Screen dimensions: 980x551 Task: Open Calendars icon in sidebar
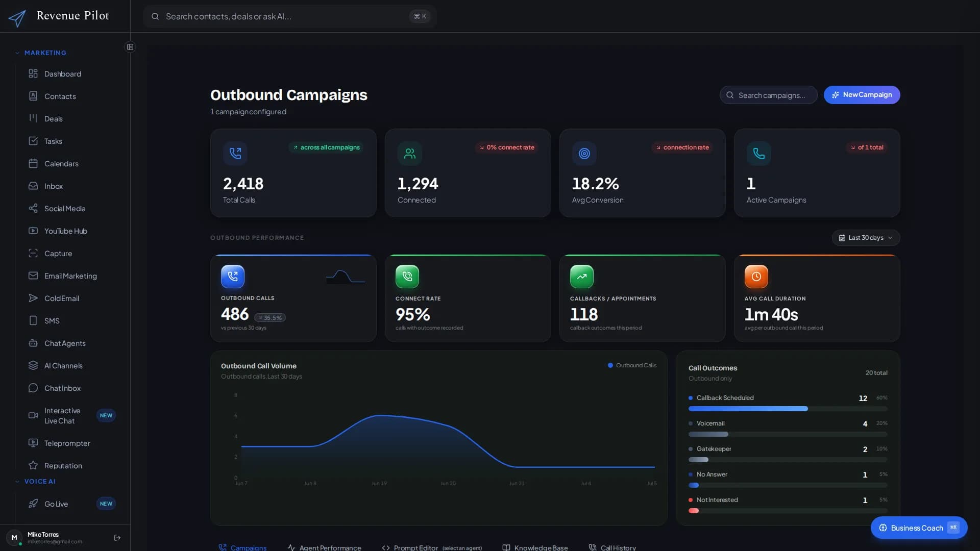pos(33,163)
